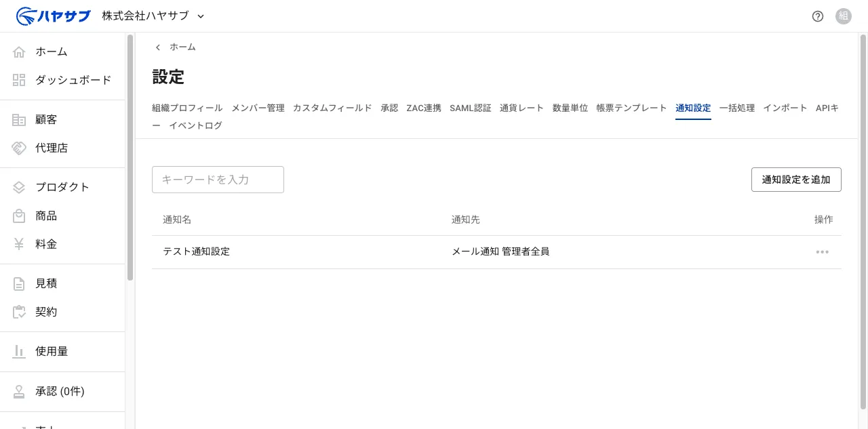Open the 数量単位 tab
Image resolution: width=868 pixels, height=429 pixels.
pos(570,108)
